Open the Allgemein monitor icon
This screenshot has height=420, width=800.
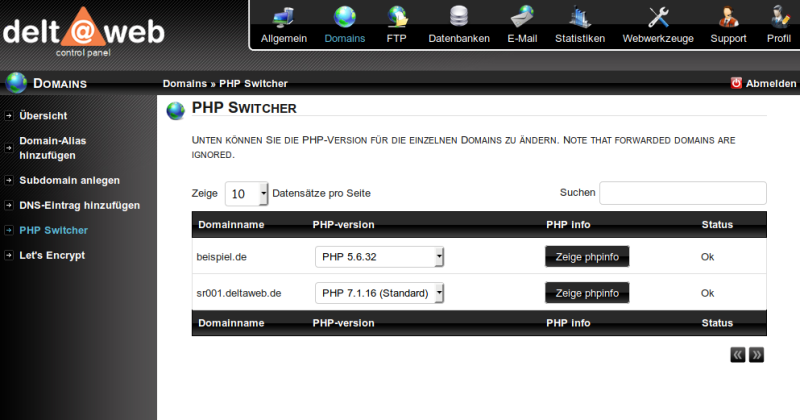click(x=284, y=17)
